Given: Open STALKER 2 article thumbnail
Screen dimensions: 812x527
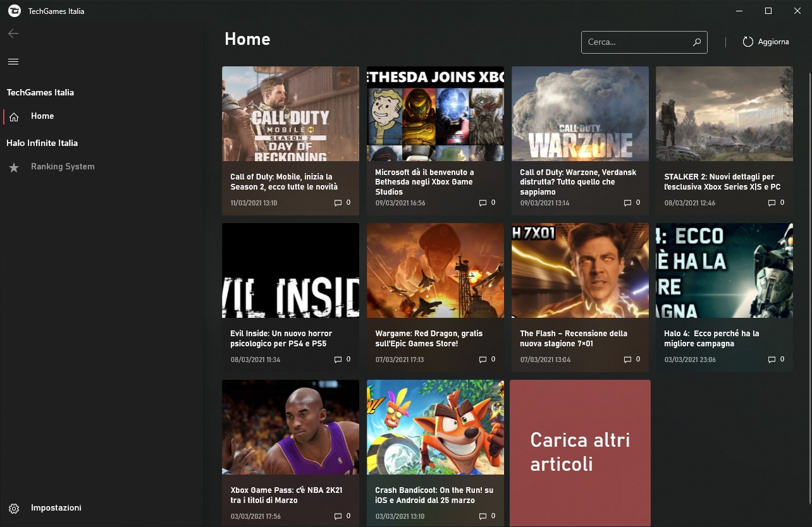Looking at the screenshot, I should point(724,114).
